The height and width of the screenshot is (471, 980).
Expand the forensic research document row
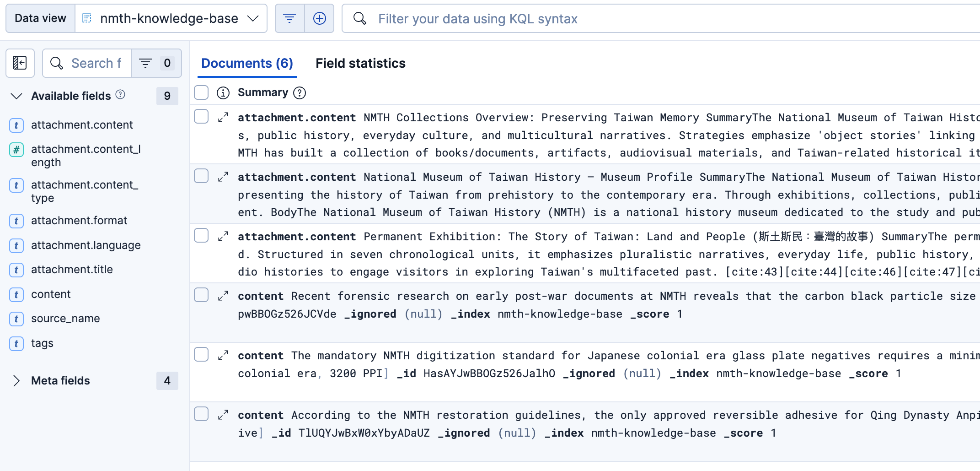tap(223, 296)
